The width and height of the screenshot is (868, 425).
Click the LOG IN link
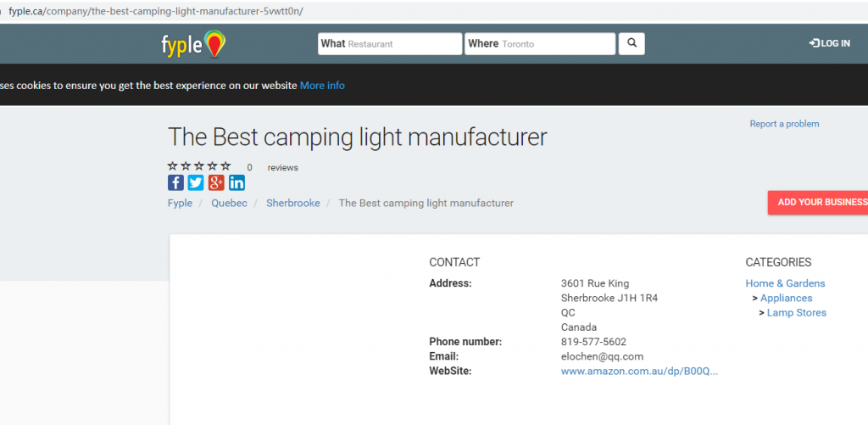(x=830, y=43)
